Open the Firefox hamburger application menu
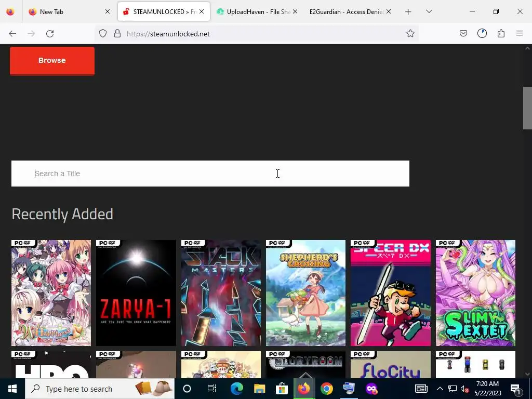This screenshot has height=399, width=532. [520, 33]
